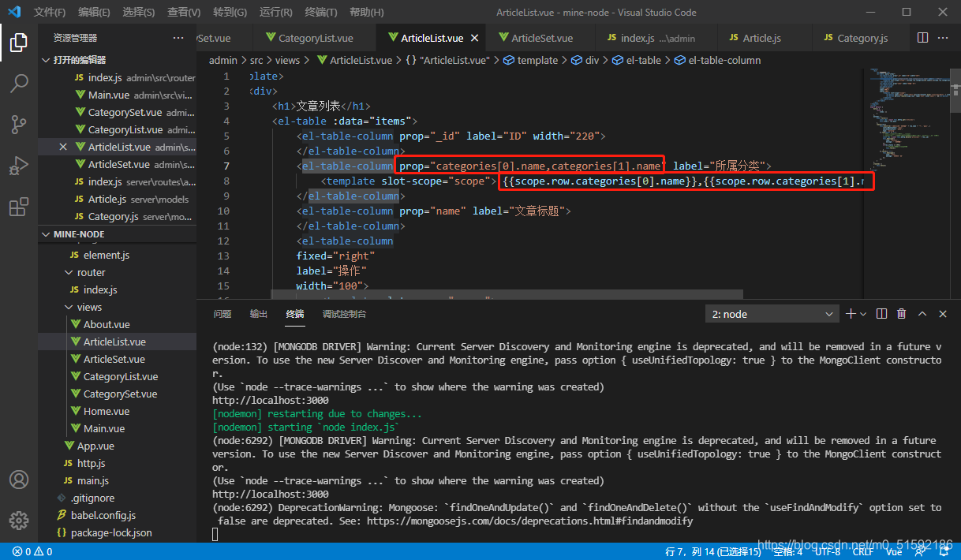Image resolution: width=961 pixels, height=560 pixels.
Task: Split the editor to the right
Action: click(922, 38)
